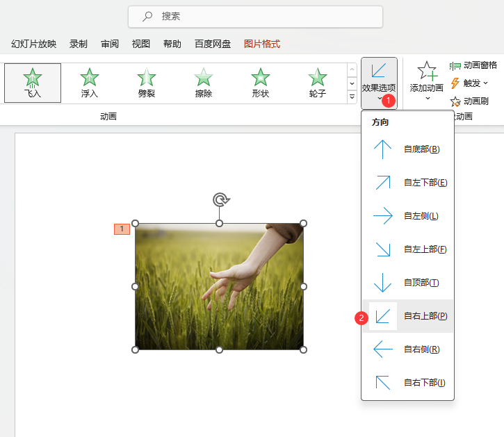Click the 动画刷 animation painter
Image resolution: width=504 pixels, height=437 pixels.
click(x=469, y=101)
